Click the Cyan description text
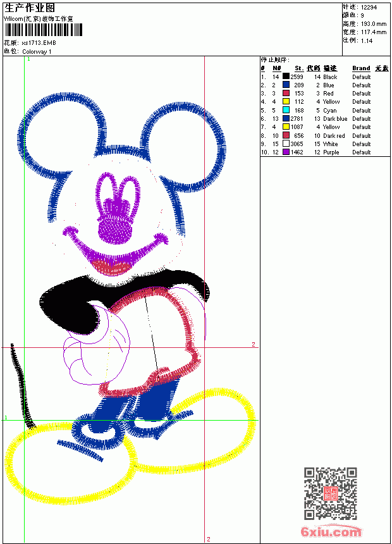The image size is (392, 544). click(329, 110)
